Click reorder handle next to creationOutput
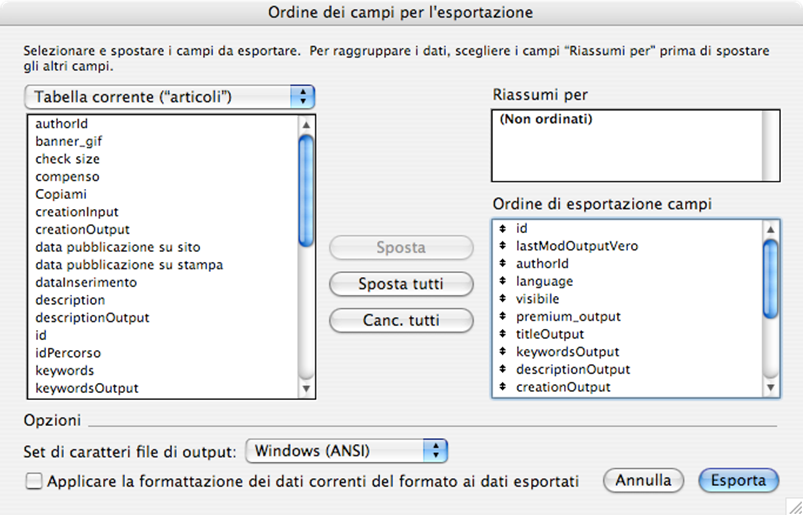The width and height of the screenshot is (803, 515). point(502,387)
